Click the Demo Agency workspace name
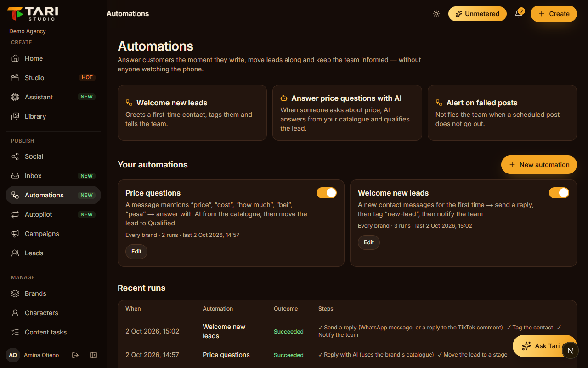 (x=28, y=31)
